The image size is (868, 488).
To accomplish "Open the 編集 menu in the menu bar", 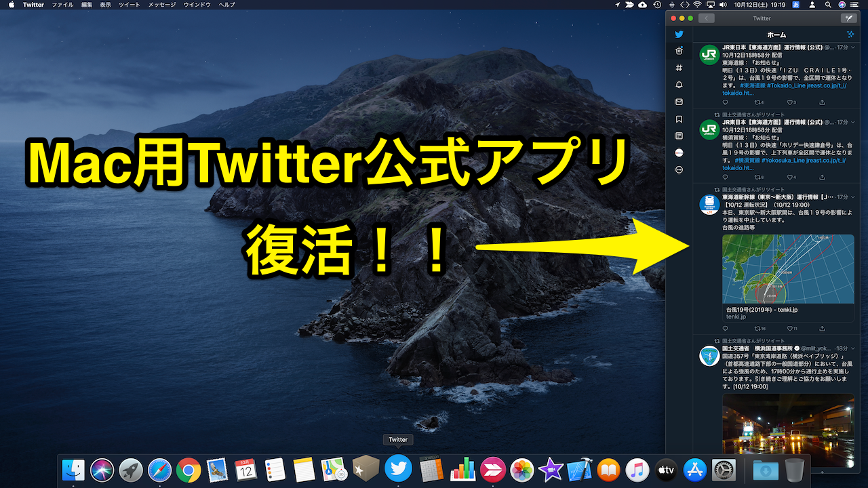I will pyautogui.click(x=87, y=5).
